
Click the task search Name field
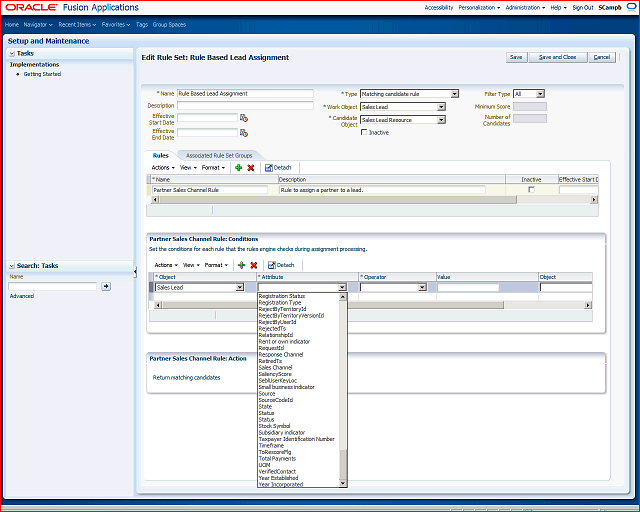[53, 287]
